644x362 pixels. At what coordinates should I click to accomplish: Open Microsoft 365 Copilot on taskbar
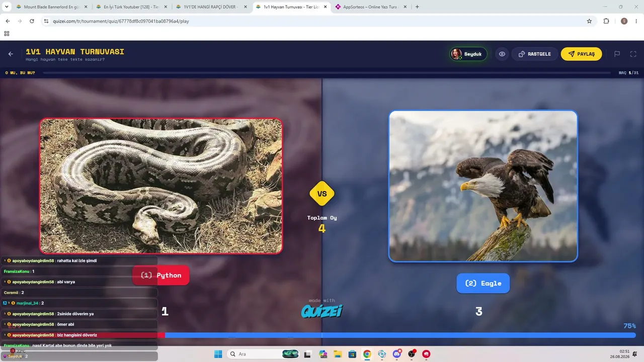(323, 354)
